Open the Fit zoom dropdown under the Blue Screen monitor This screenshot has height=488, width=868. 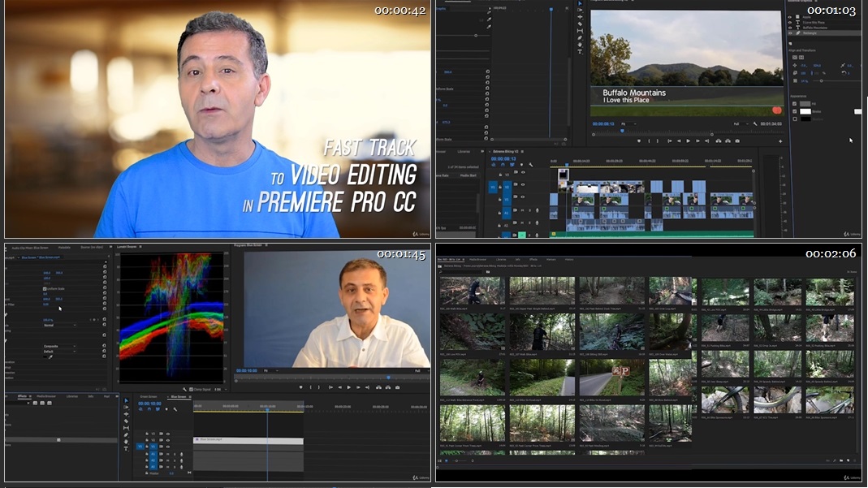270,371
